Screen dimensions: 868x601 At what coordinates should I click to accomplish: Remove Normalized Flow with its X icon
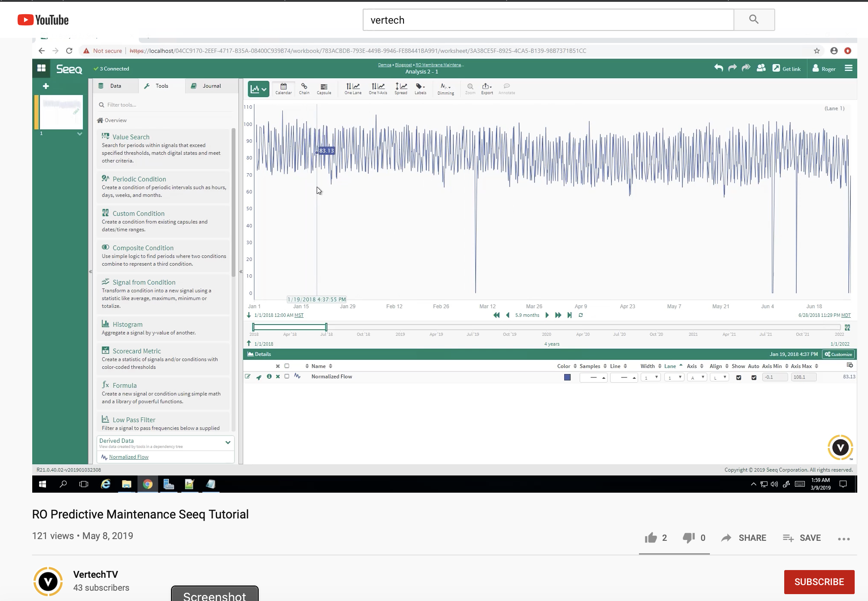click(278, 377)
